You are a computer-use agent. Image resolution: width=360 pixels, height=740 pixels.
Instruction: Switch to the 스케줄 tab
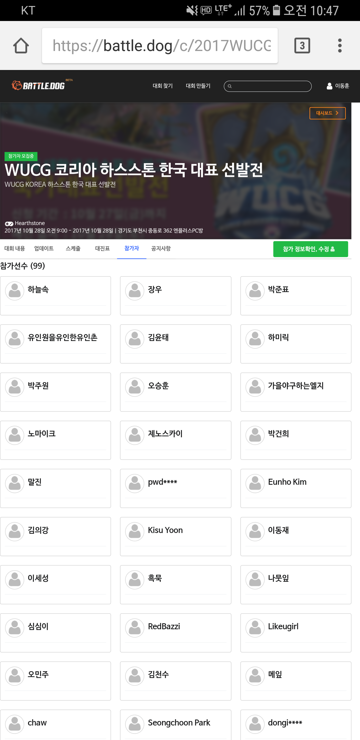coord(73,248)
